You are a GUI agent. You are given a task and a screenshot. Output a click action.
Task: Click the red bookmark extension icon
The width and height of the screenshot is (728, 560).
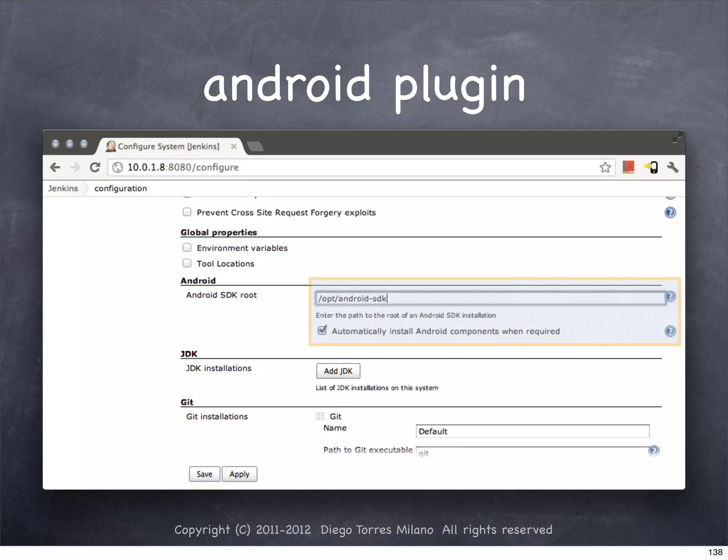coord(628,167)
